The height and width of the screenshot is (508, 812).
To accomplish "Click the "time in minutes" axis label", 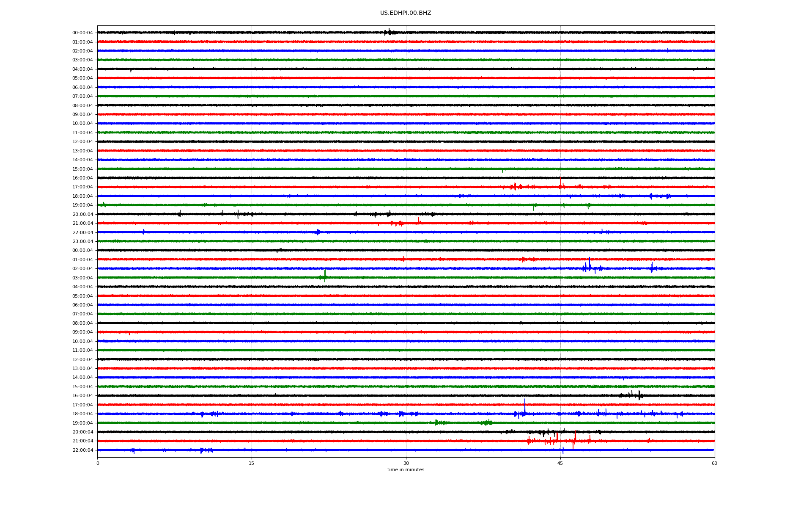I will pos(405,469).
